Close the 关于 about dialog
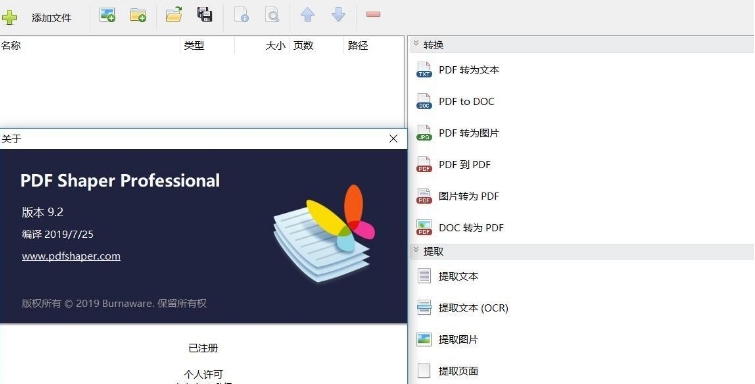This screenshot has width=755, height=384. pyautogui.click(x=393, y=139)
